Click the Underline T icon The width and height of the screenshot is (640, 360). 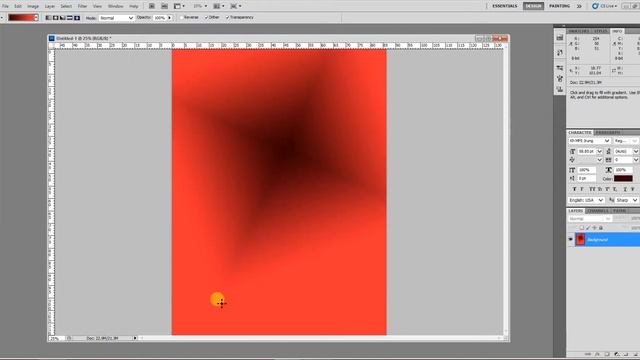(x=625, y=189)
